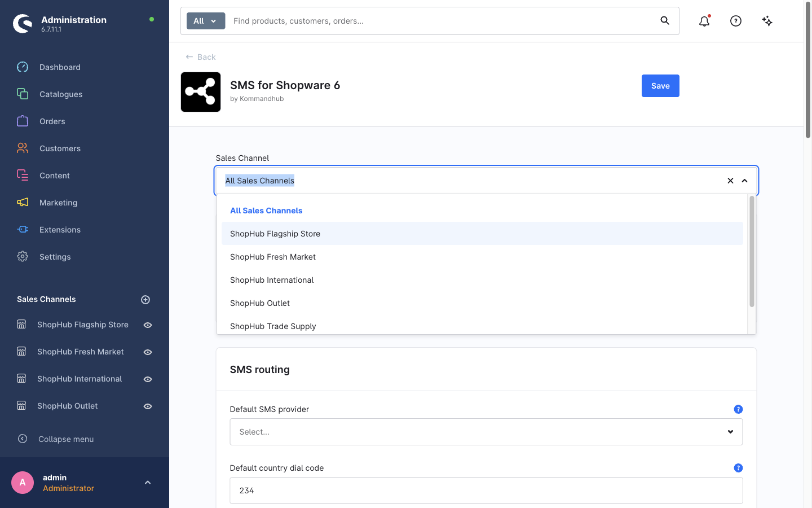Image resolution: width=812 pixels, height=508 pixels.
Task: Open ShopHub Outlet sidebar channel
Action: pyautogui.click(x=68, y=406)
